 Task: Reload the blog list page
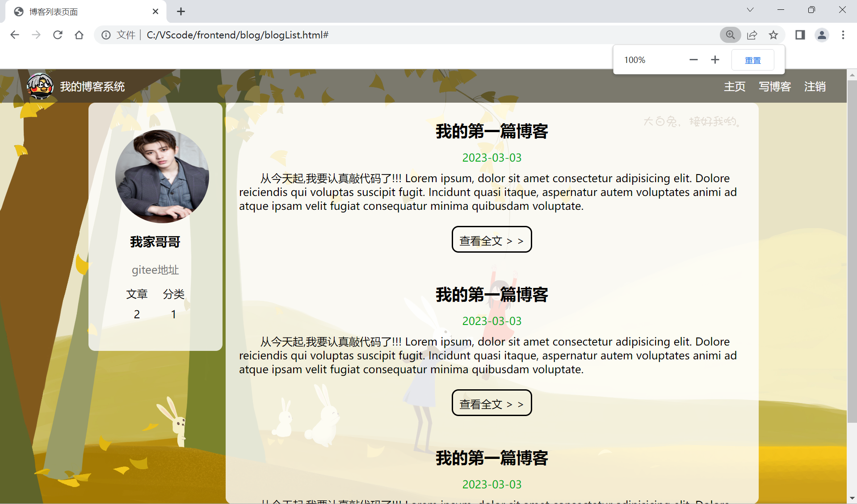coord(58,35)
